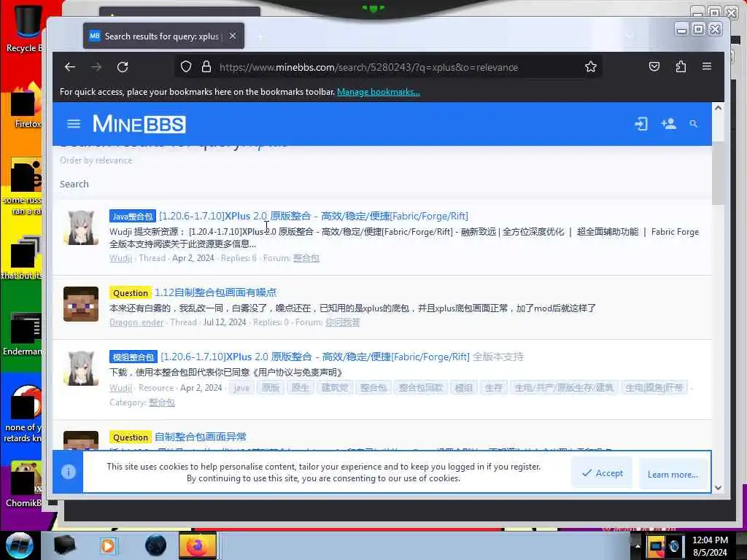
Task: Click the Search heading text
Action: [74, 184]
